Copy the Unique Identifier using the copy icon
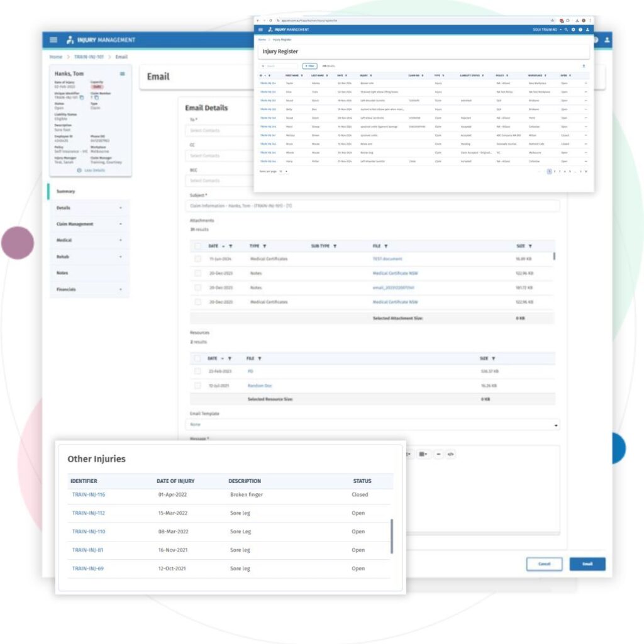644x644 pixels. click(x=82, y=97)
